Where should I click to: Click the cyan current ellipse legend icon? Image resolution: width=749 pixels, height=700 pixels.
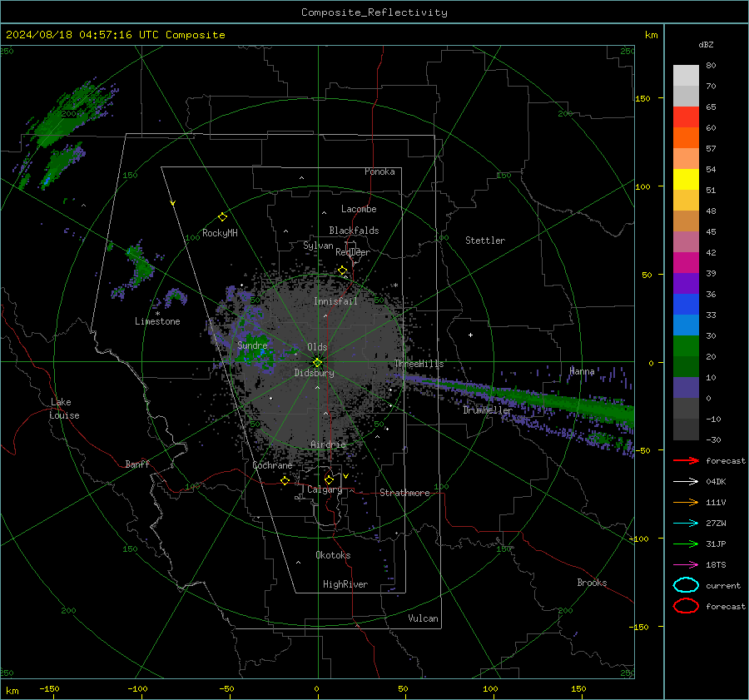tap(686, 585)
